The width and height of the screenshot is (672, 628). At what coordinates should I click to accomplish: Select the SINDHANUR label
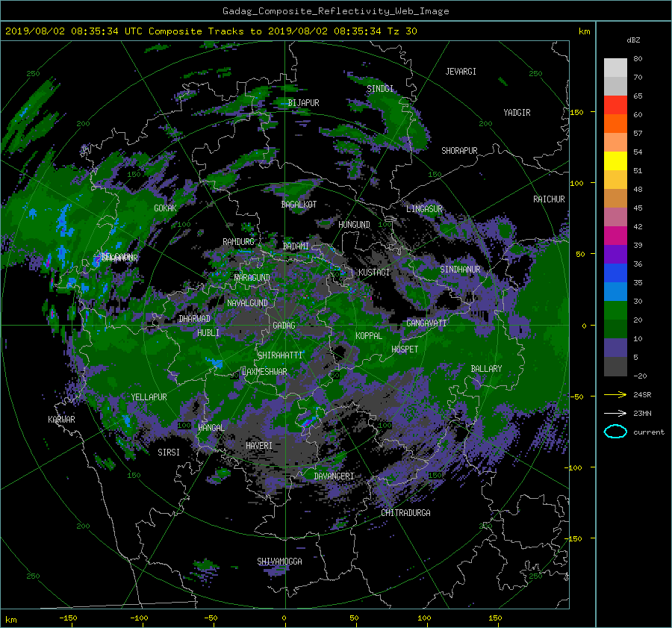click(460, 270)
